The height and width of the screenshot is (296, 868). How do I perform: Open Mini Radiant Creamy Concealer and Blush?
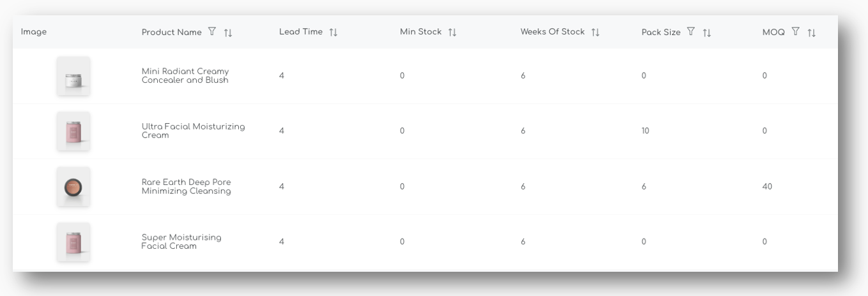coord(185,76)
